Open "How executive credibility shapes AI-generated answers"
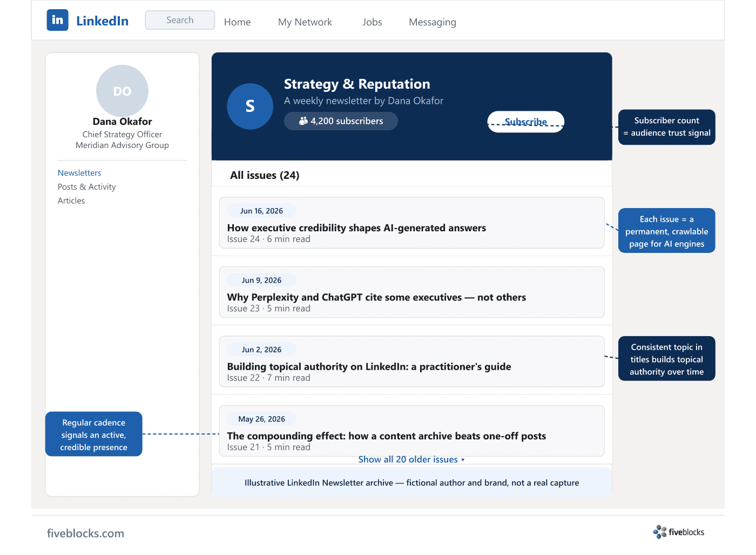 click(356, 228)
